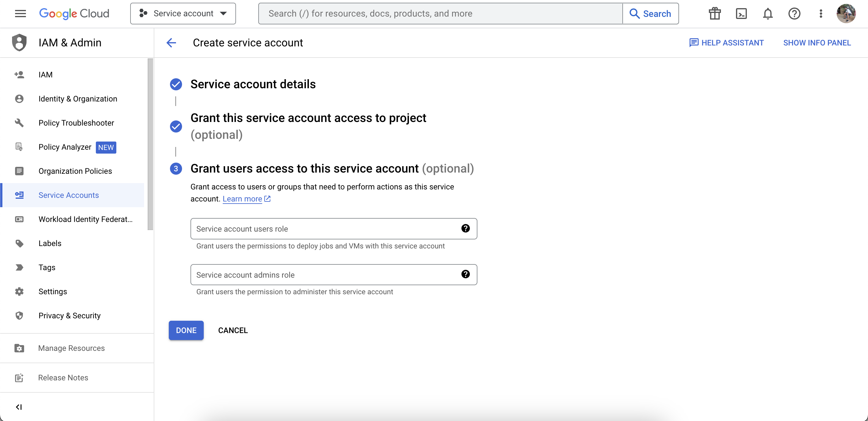Image resolution: width=868 pixels, height=421 pixels.
Task: Click the Labels tag icon
Action: point(19,243)
